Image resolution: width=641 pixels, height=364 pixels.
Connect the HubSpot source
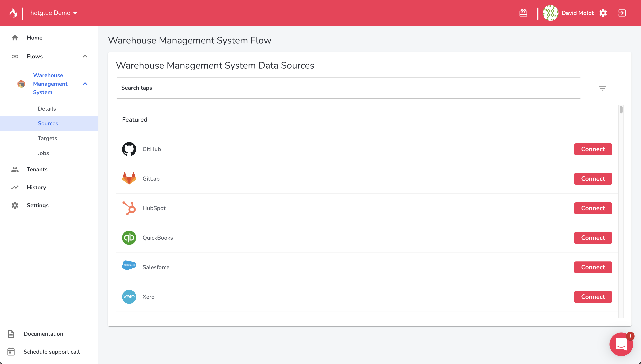click(593, 208)
